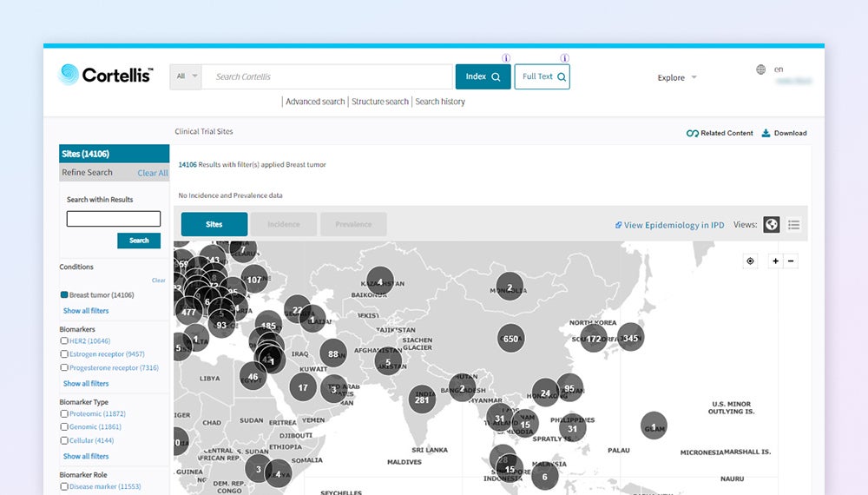
Task: Enable the Estrogen receptor filter
Action: (64, 354)
